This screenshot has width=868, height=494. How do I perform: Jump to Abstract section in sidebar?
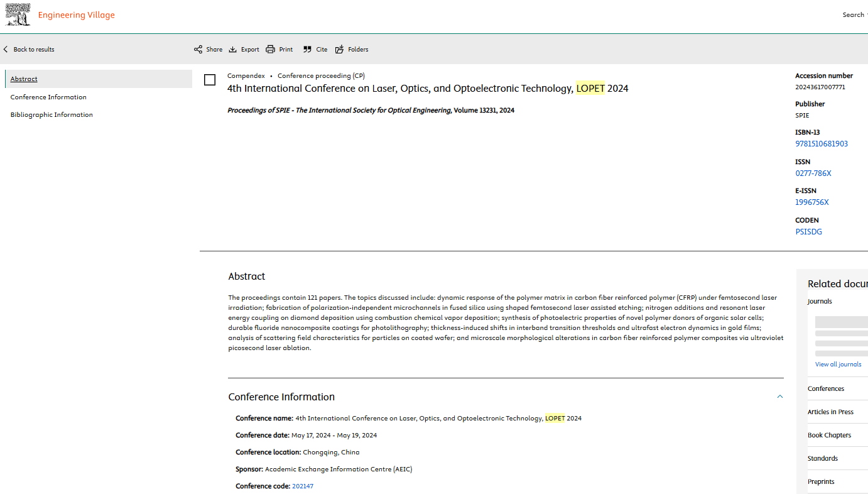(24, 79)
